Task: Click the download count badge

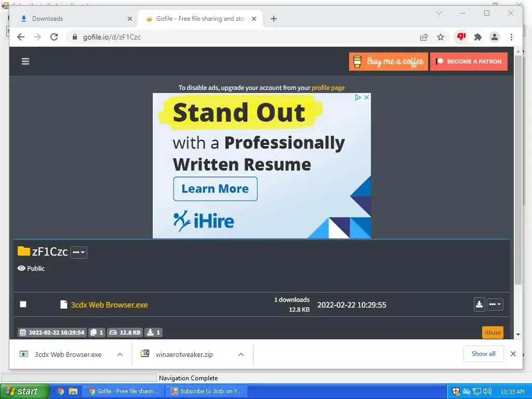Action: pyautogui.click(x=154, y=332)
